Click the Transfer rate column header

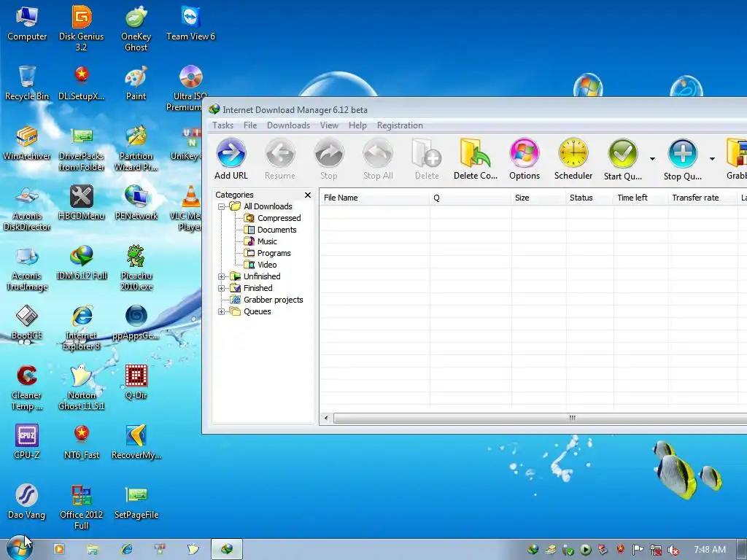click(x=702, y=198)
